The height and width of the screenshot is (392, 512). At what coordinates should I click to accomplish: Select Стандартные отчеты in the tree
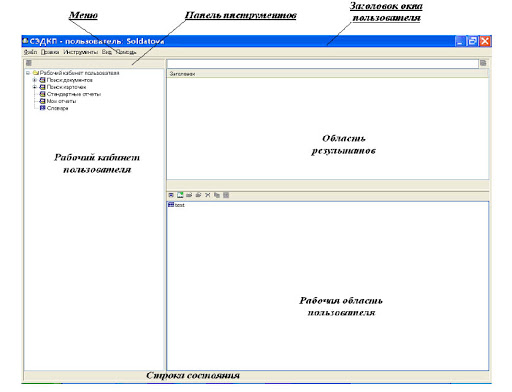coord(74,94)
